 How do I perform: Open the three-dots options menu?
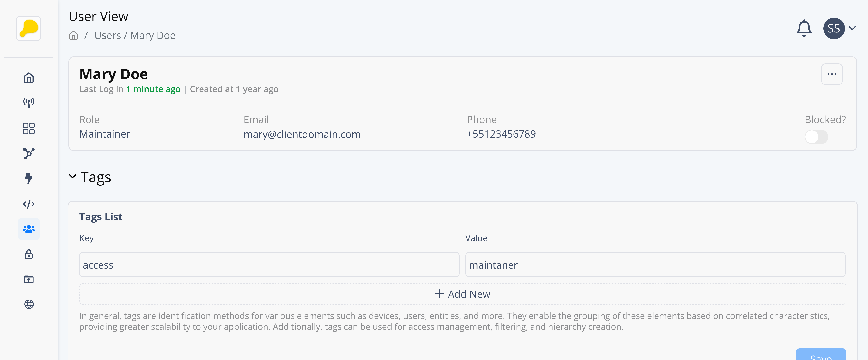click(x=832, y=74)
